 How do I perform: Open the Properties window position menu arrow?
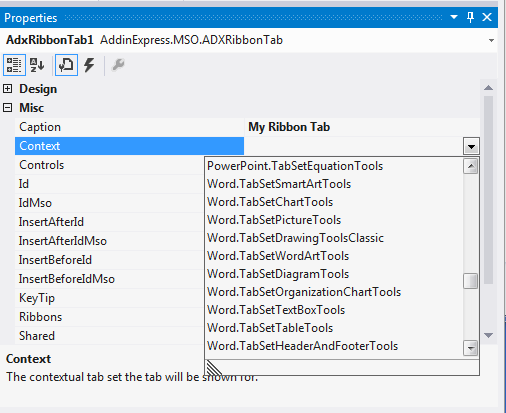pos(454,17)
